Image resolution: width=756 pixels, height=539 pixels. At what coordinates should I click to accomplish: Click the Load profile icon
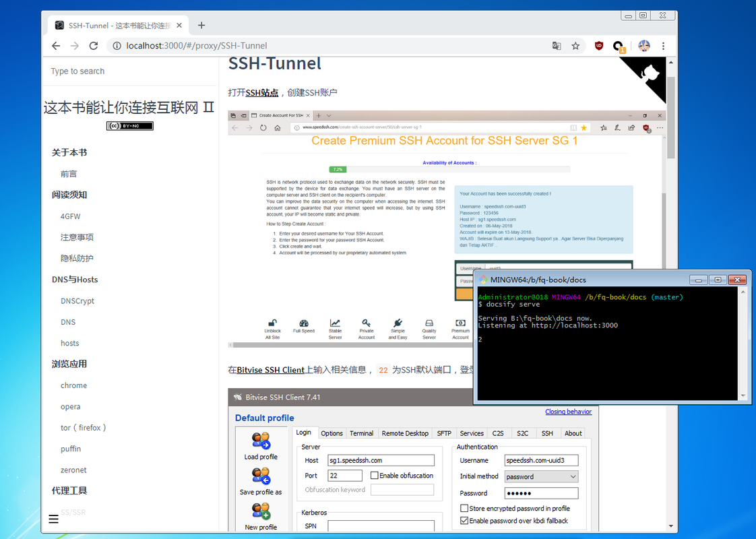261,441
